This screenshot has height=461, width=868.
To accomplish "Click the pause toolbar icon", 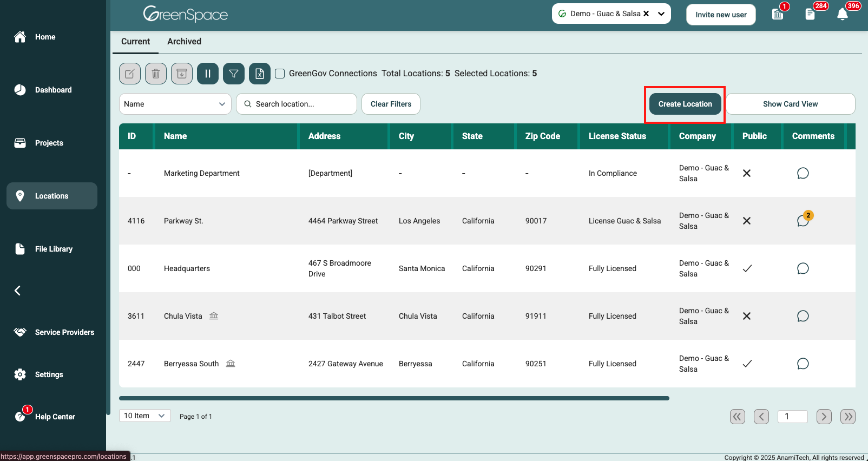I will pos(208,74).
